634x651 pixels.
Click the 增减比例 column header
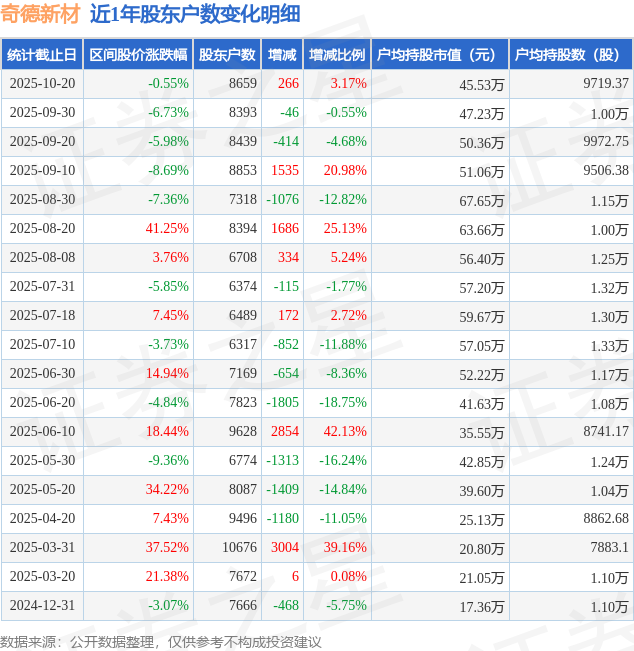(336, 55)
